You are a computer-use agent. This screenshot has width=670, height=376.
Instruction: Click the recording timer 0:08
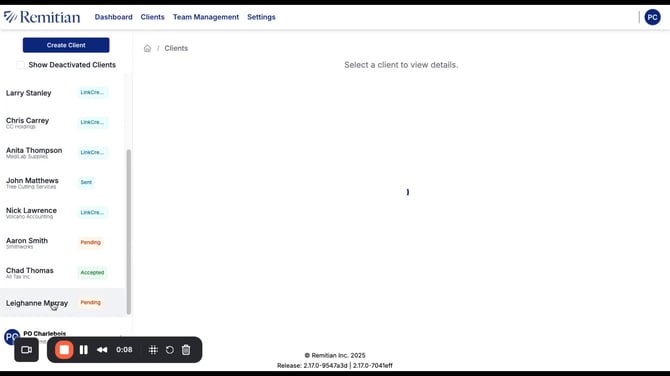tap(124, 350)
